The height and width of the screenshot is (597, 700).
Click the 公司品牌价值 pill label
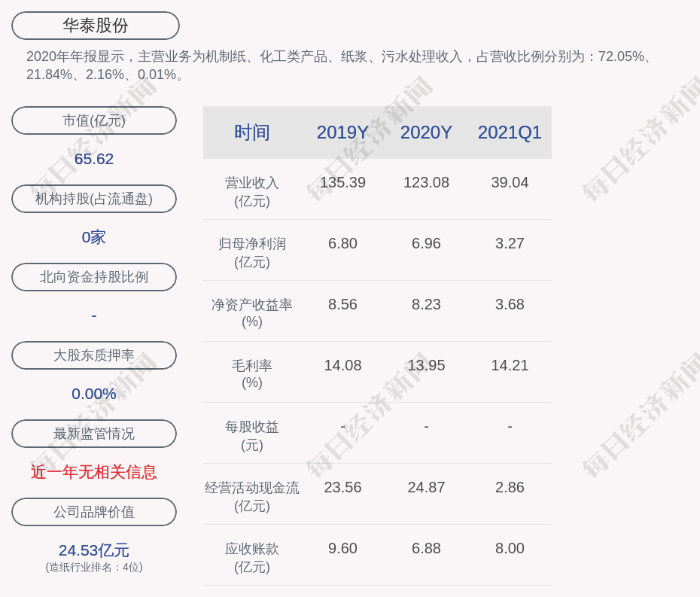(94, 512)
